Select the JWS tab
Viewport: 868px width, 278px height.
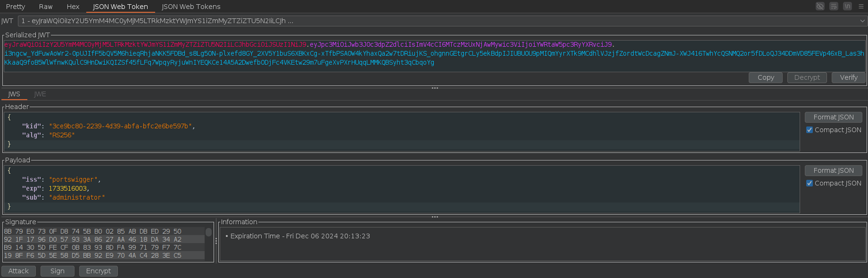pos(14,94)
